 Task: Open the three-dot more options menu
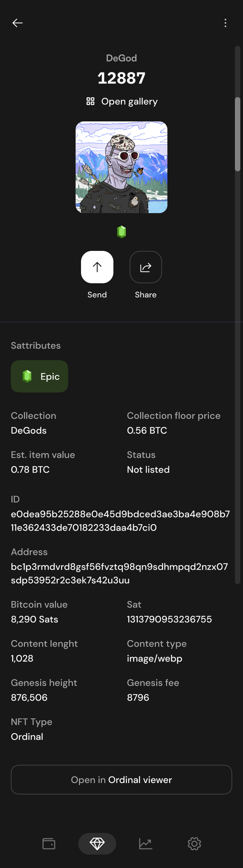(x=226, y=23)
